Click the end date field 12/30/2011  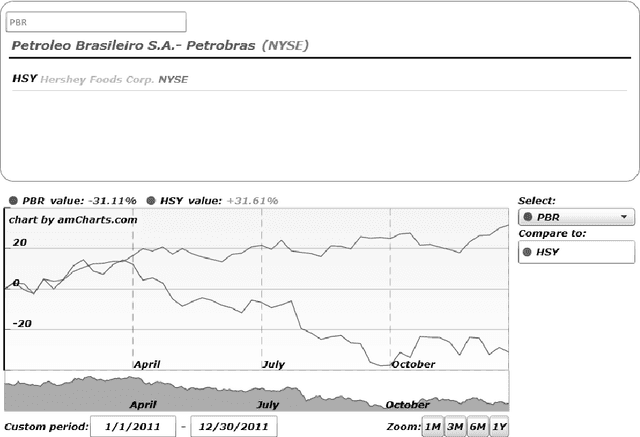pyautogui.click(x=233, y=427)
